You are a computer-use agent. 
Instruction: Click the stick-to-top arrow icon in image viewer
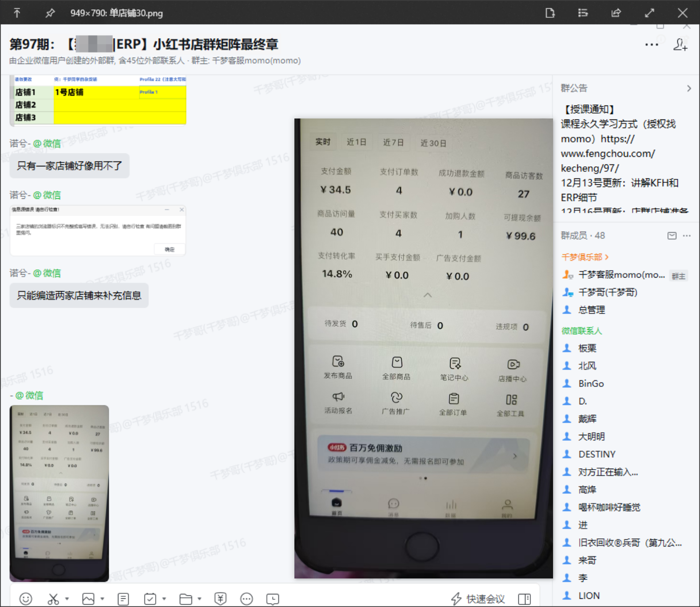[17, 13]
